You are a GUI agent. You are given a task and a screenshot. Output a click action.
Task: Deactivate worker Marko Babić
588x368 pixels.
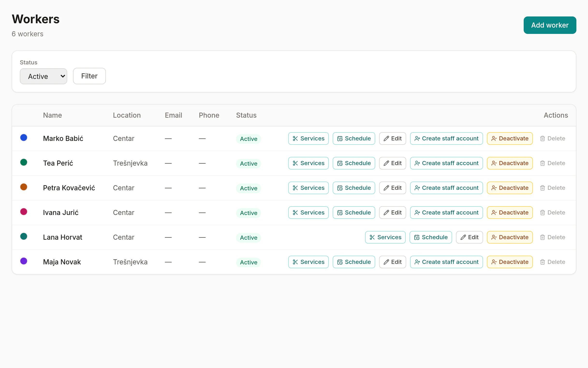click(x=510, y=138)
